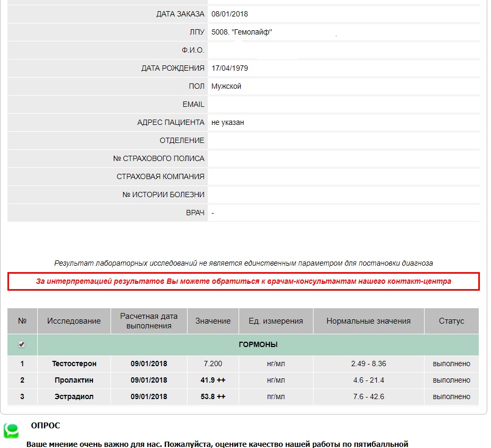Click the выполнено status for Тестостерон

[x=451, y=364]
